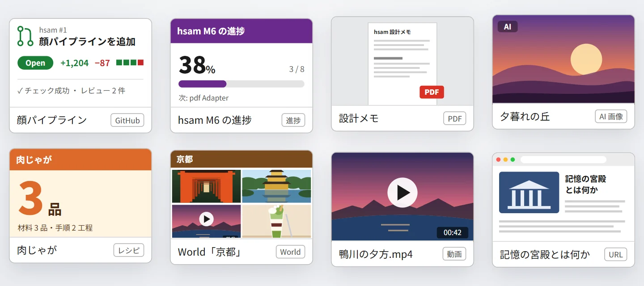The width and height of the screenshot is (644, 286).
Task: Click the 顔パイプライン card footer title
Action: tap(52, 120)
